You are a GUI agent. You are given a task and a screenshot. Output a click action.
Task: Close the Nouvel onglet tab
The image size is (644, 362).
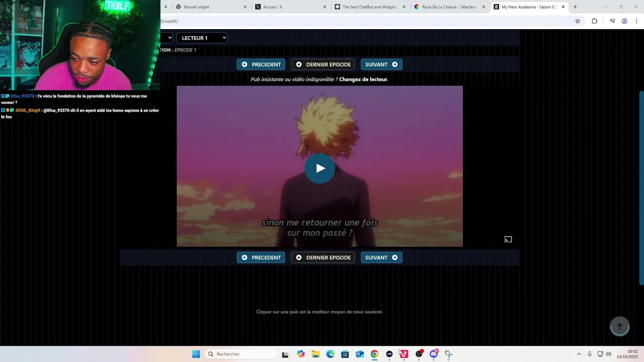[x=245, y=7]
